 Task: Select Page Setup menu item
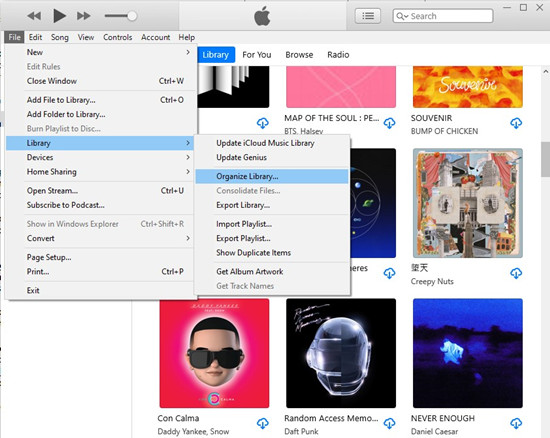pyautogui.click(x=100, y=257)
